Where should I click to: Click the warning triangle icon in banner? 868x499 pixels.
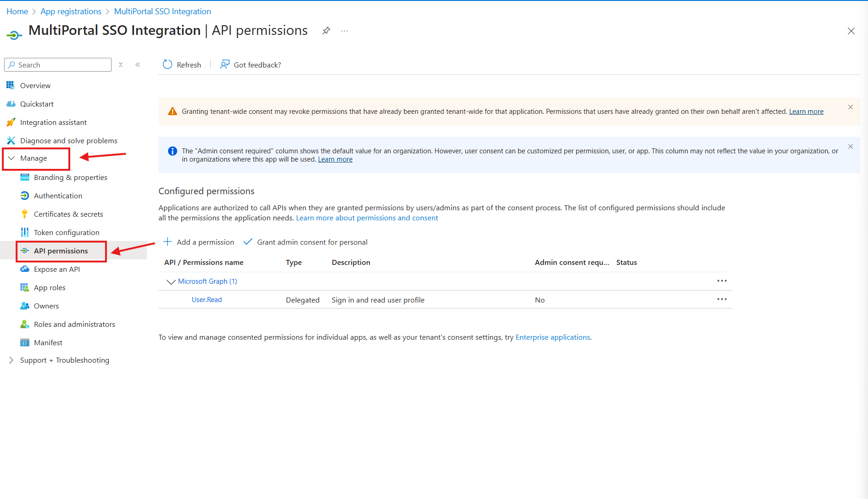[173, 112]
